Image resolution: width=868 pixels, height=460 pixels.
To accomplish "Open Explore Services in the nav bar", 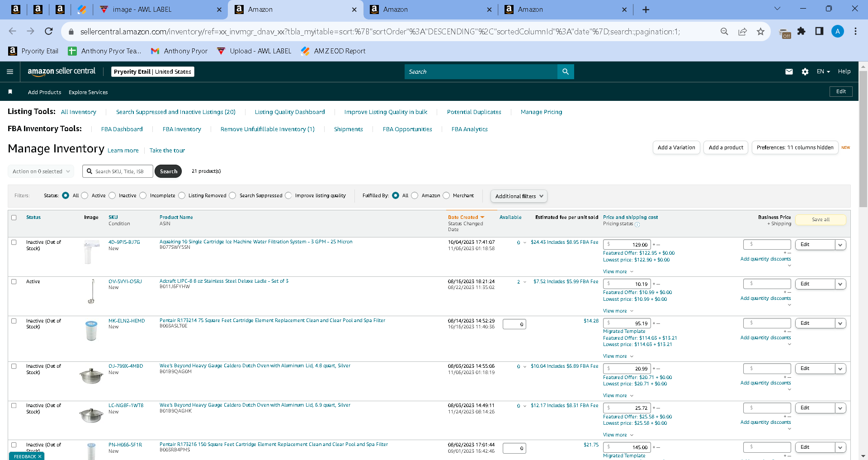I will click(x=88, y=92).
